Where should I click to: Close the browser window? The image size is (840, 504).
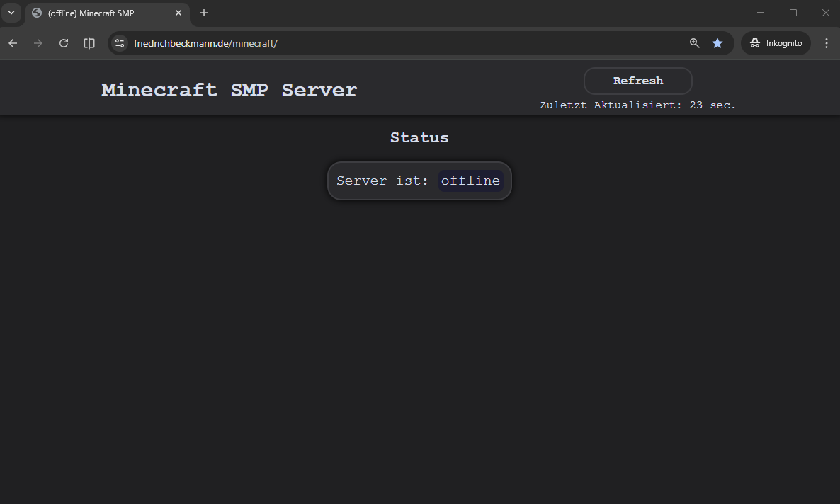tap(826, 13)
